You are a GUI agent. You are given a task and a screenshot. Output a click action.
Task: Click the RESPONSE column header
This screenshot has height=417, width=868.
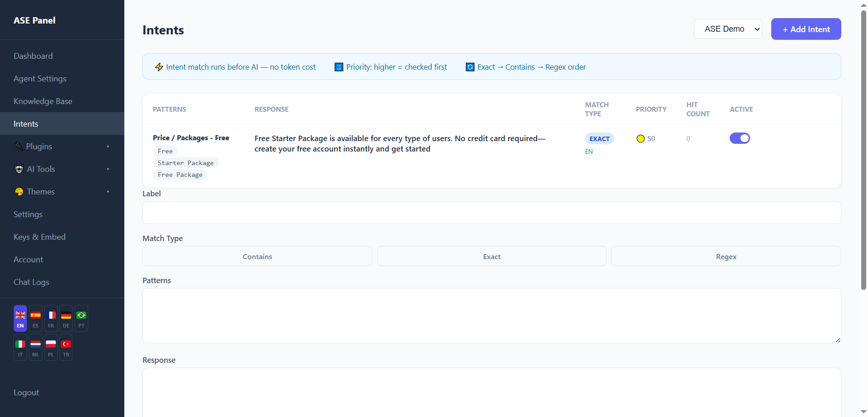271,109
